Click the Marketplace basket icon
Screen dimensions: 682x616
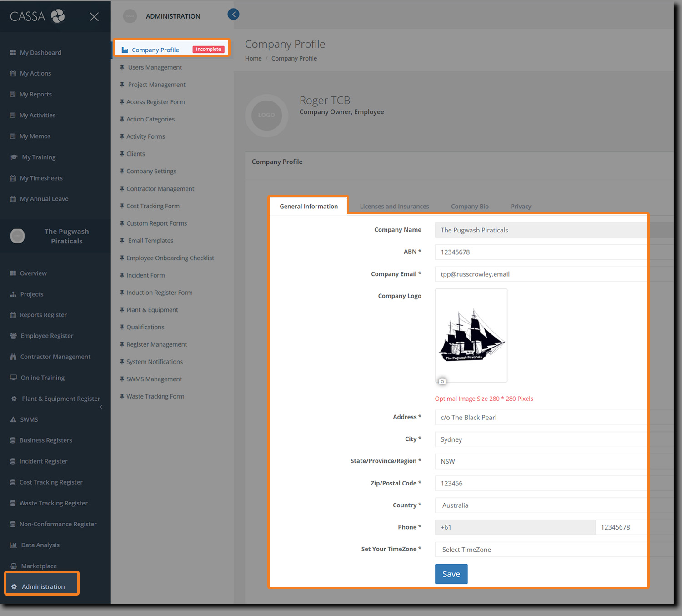(x=14, y=566)
